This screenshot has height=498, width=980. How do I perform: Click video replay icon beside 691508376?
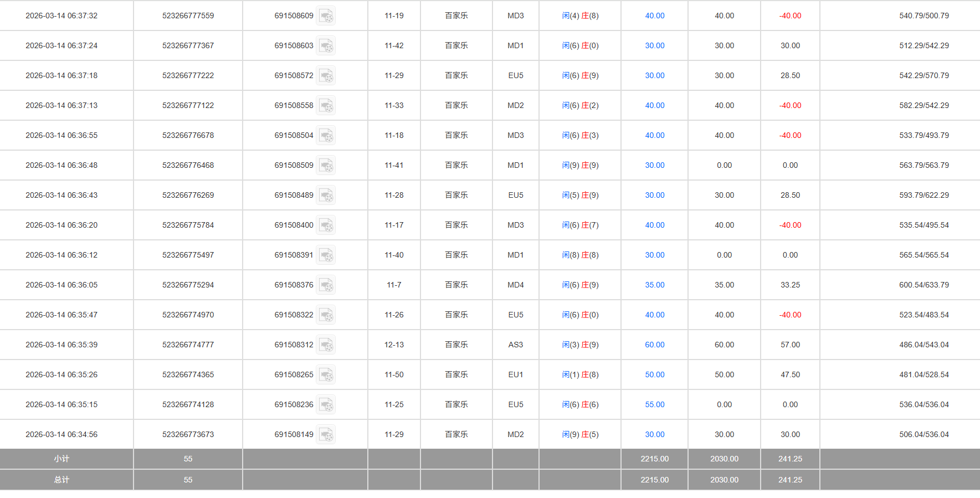coord(326,285)
